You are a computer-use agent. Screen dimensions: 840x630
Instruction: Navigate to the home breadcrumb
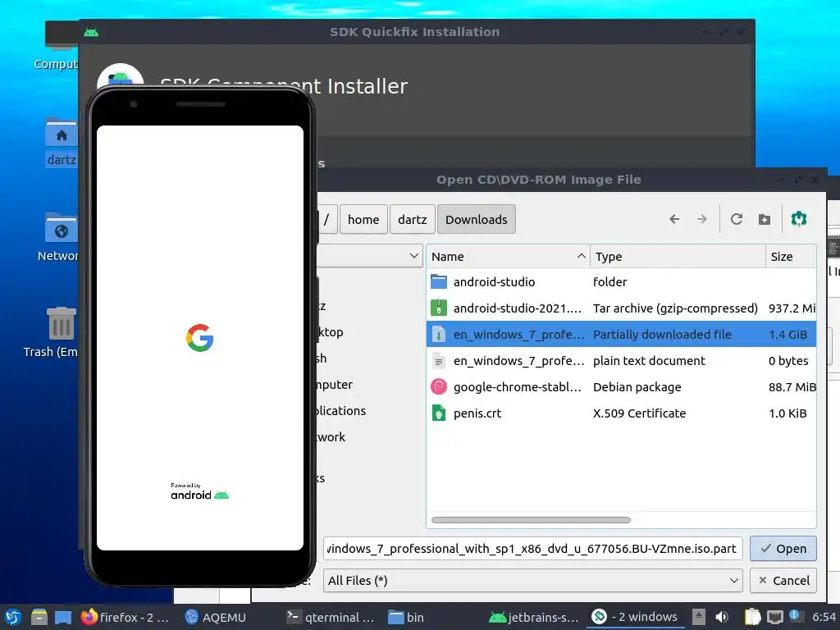click(x=363, y=219)
